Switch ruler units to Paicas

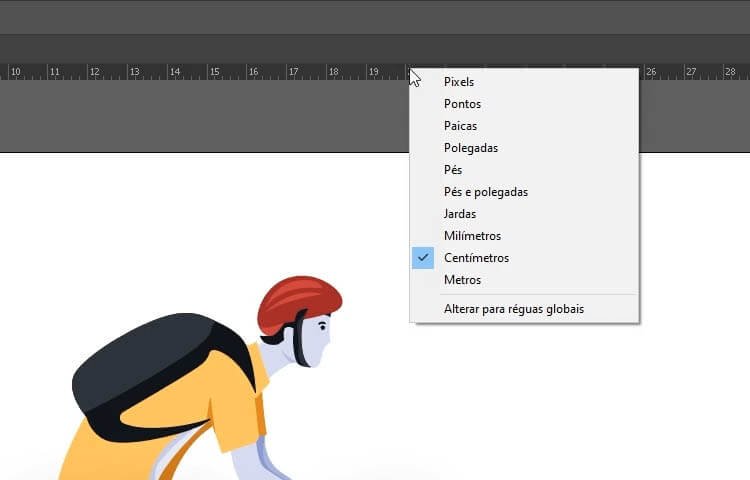point(460,126)
